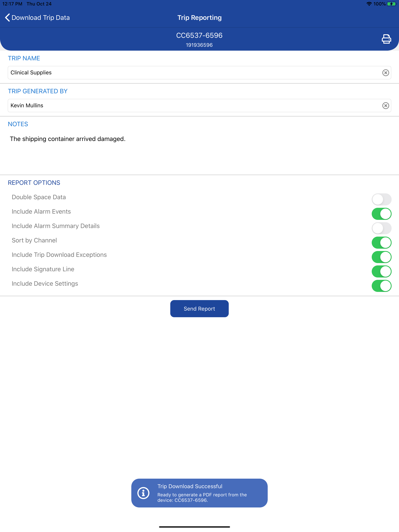
Task: Dismiss the Trip Download Successful notification
Action: 199,493
